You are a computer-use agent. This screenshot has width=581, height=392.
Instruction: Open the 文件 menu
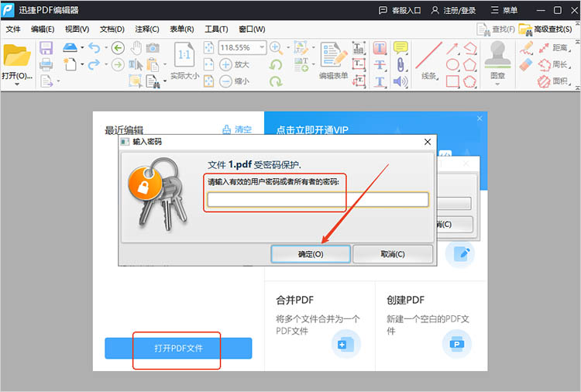tap(13, 29)
